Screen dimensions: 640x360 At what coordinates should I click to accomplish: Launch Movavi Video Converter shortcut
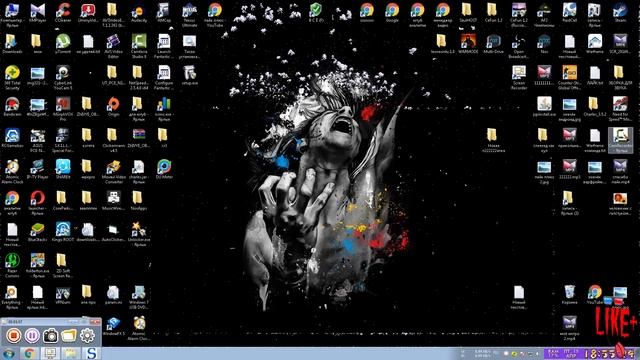(113, 171)
